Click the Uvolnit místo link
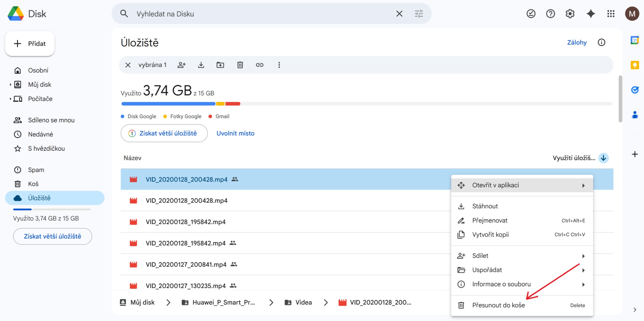The image size is (644, 321). (x=235, y=133)
